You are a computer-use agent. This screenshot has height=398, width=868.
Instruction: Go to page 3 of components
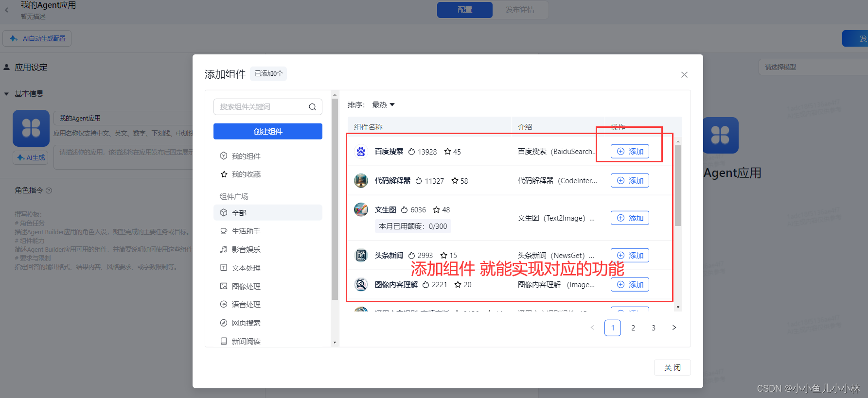point(654,328)
